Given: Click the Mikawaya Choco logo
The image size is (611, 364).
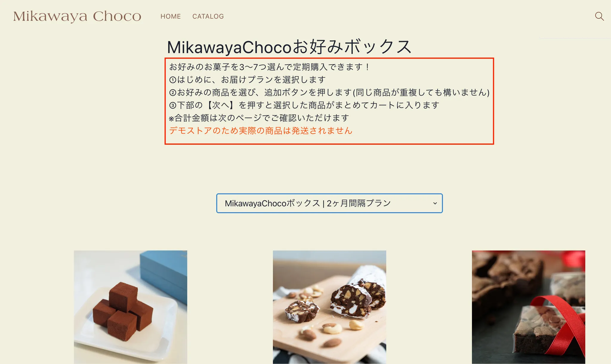Looking at the screenshot, I should coord(77,16).
